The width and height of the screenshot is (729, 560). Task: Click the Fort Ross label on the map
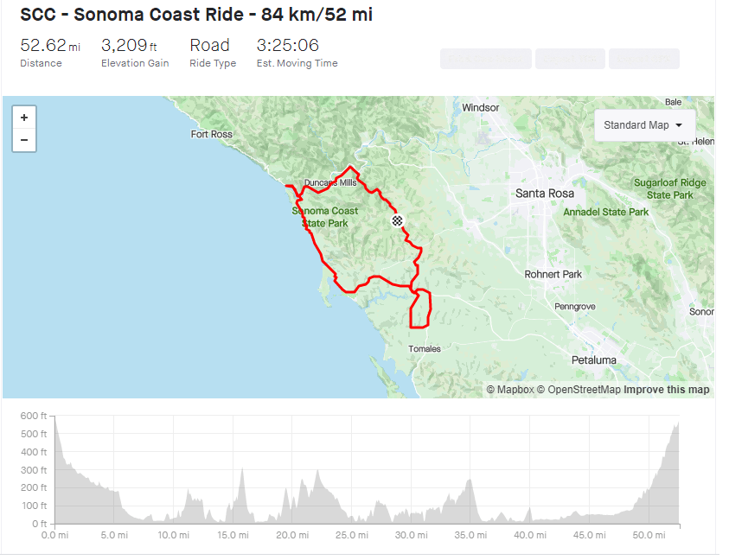point(212,135)
